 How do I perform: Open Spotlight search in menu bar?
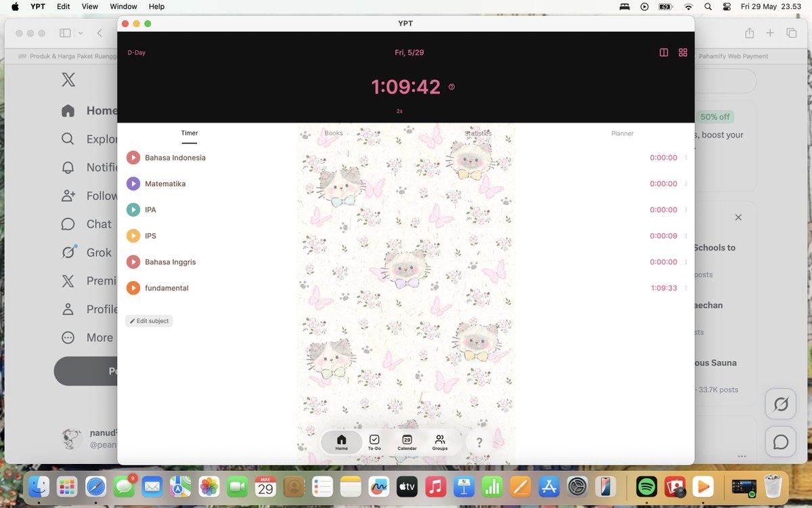tap(708, 6)
